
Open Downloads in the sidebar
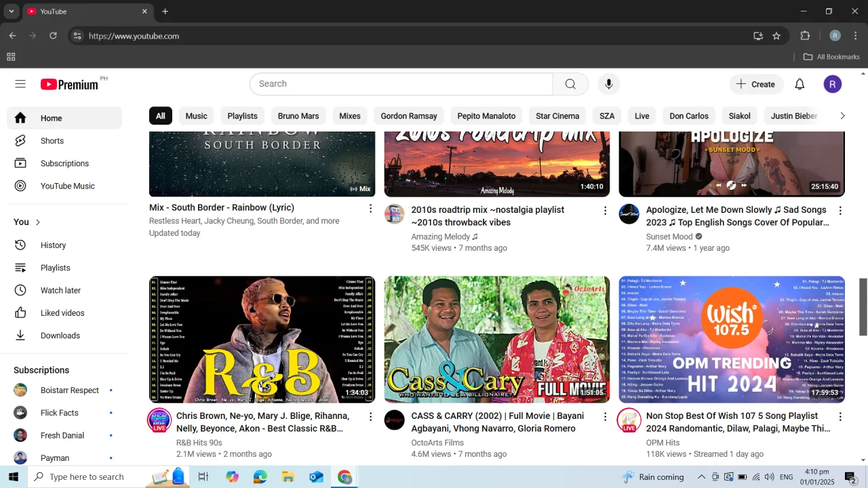[64, 335]
